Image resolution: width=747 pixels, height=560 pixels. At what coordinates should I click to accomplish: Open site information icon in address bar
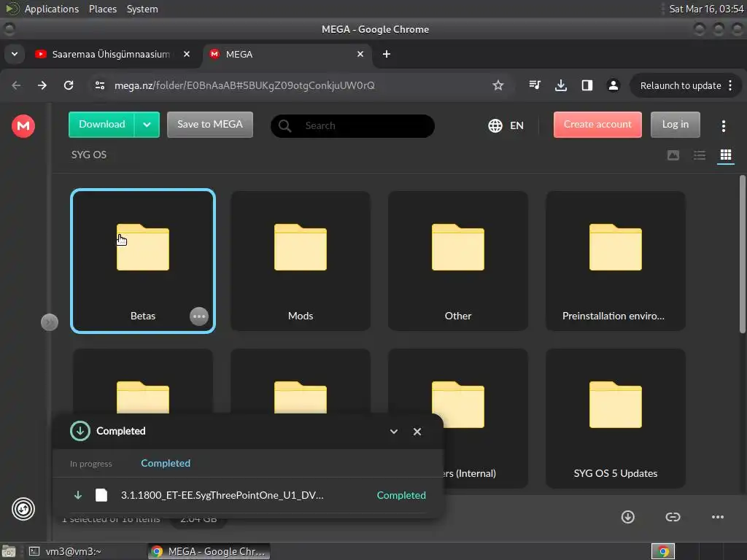99,85
